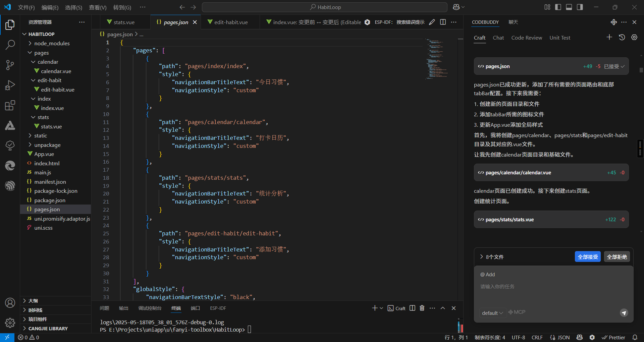Viewport: 644px width, 342px height.
Task: Send the task with arrow button
Action: [624, 313]
